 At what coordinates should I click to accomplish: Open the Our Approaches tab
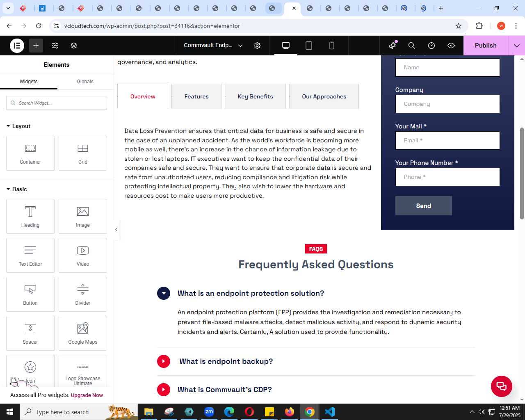click(x=324, y=96)
